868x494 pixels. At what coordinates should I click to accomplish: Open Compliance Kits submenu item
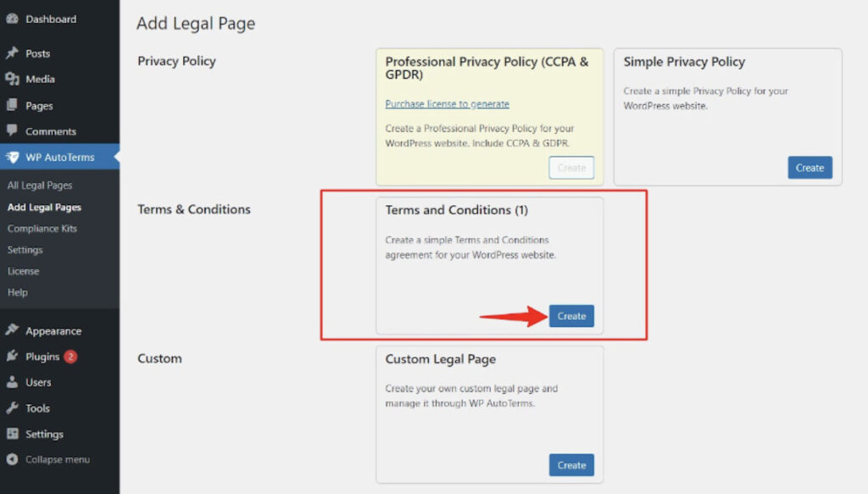(42, 229)
